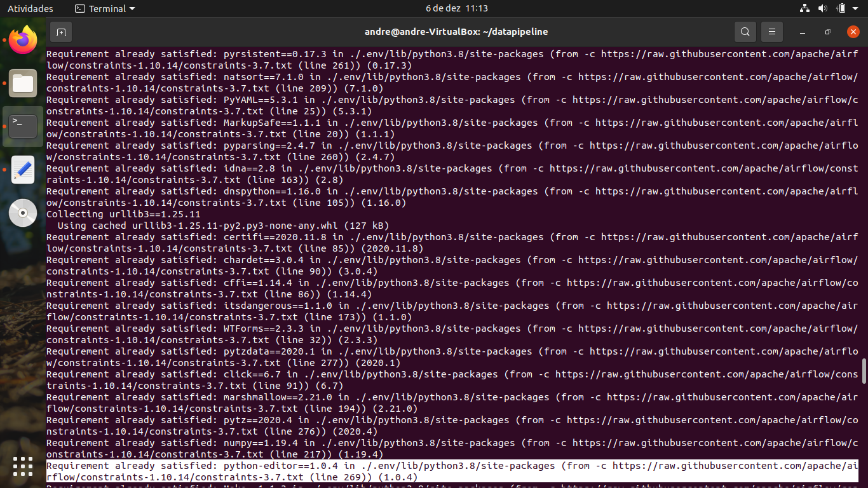Open a new terminal tab

[x=61, y=32]
